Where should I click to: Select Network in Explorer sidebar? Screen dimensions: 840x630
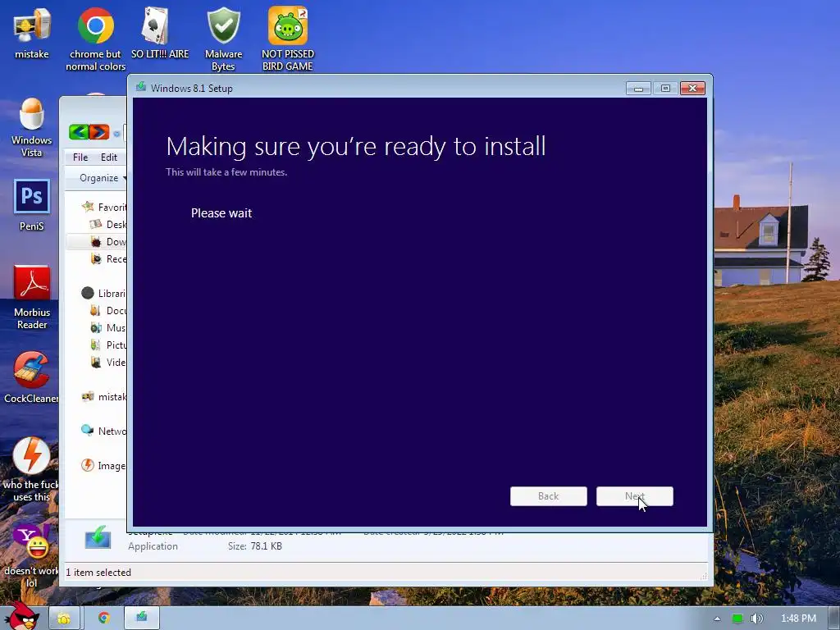[x=104, y=431]
